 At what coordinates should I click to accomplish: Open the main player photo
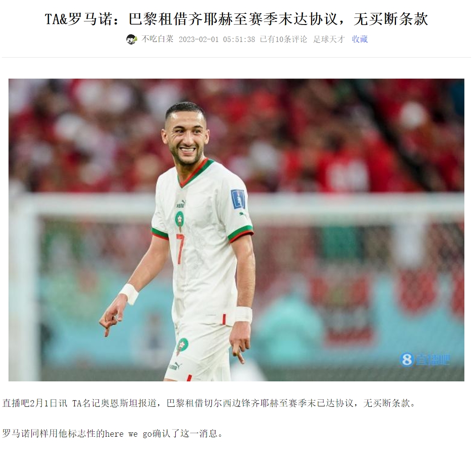(236, 230)
